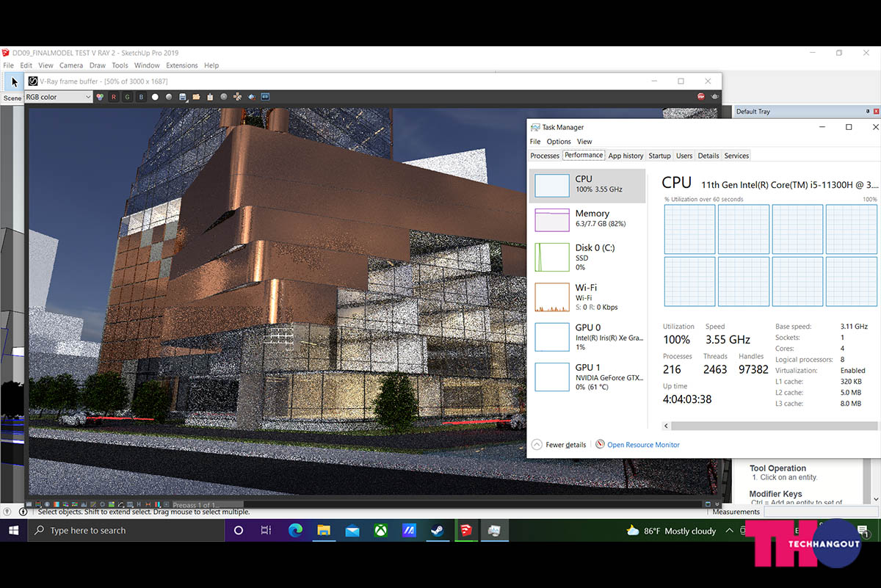Open the weather widget Mostly cloudy

pos(671,531)
